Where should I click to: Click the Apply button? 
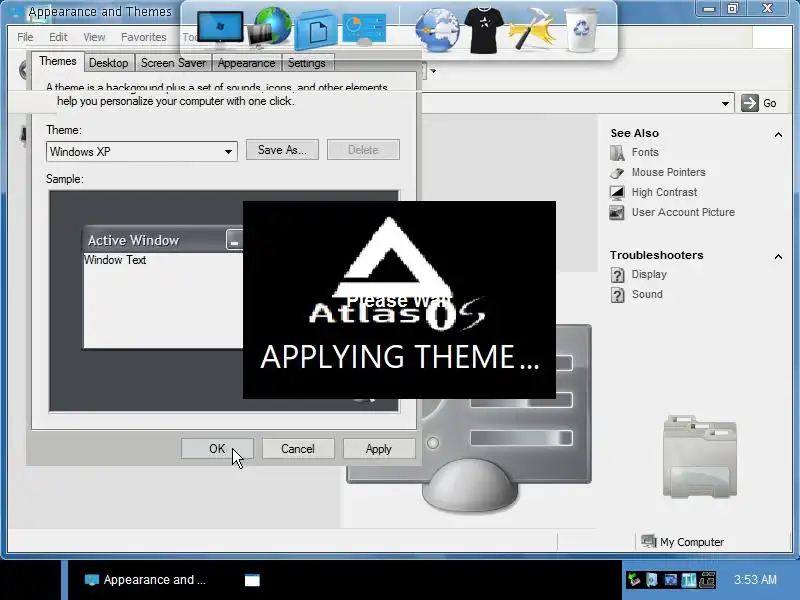pyautogui.click(x=379, y=448)
